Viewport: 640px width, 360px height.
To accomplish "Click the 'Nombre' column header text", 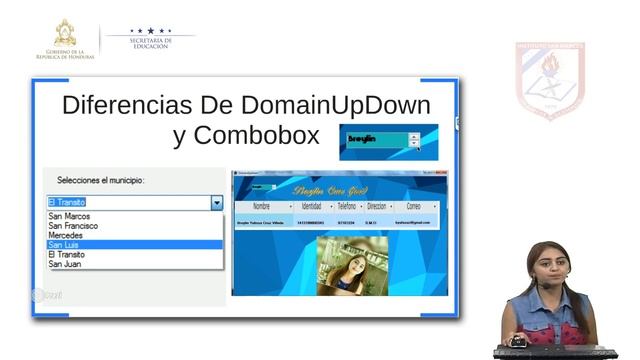I will point(261,206).
